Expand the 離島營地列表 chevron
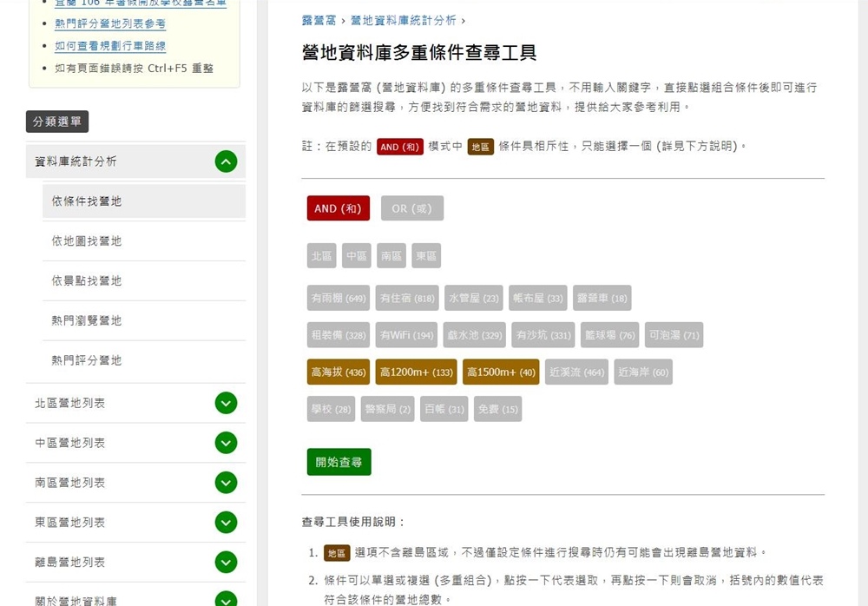Screen dimensions: 868x606 coord(226,563)
